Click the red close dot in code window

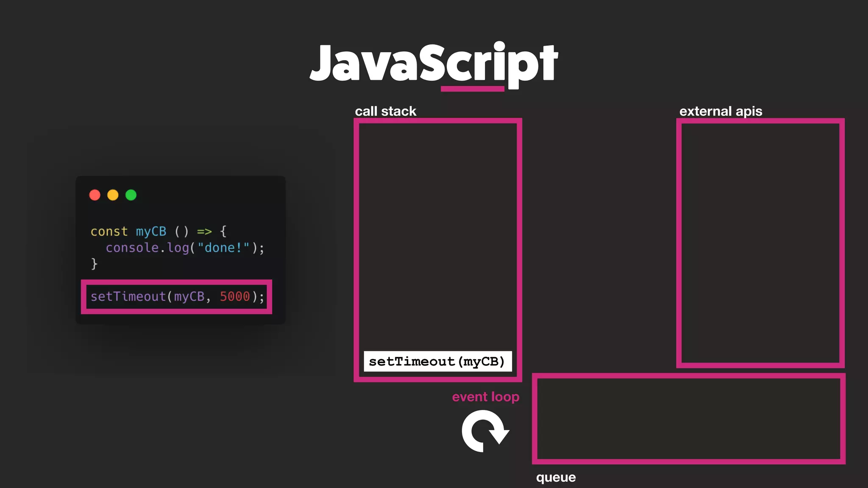(x=95, y=195)
